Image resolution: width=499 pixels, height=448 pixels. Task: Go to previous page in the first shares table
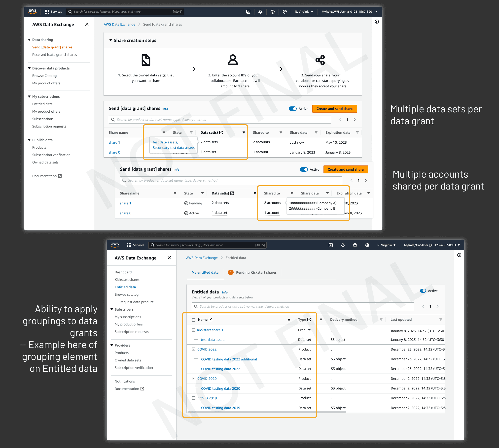[x=340, y=120]
